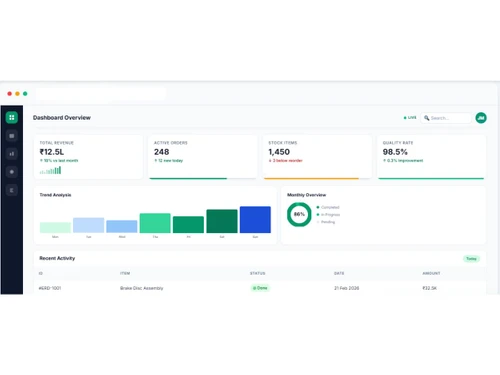Click the 21 Feb 2026 date cell
This screenshot has width=500, height=375.
(x=347, y=288)
